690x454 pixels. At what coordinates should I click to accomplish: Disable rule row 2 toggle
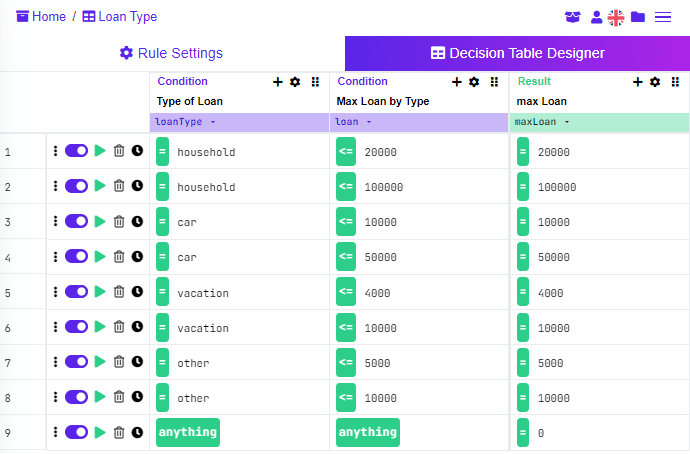[77, 186]
